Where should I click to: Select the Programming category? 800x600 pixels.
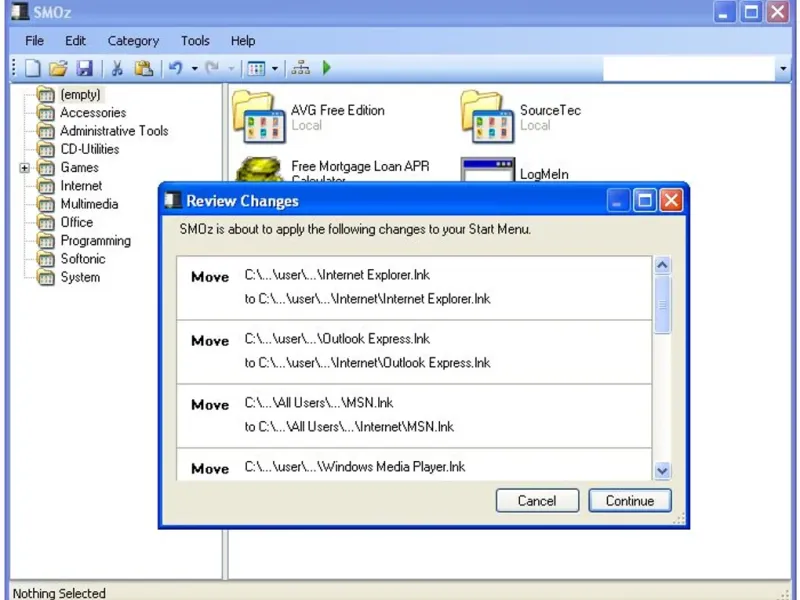95,241
